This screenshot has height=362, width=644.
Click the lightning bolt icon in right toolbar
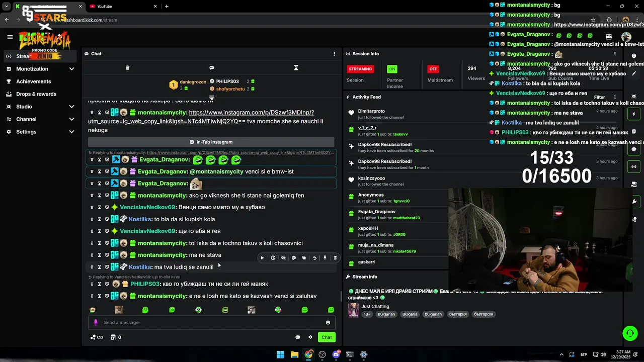(x=634, y=114)
